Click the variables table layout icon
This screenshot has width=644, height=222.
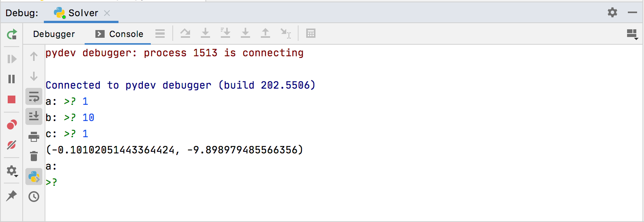point(311,34)
